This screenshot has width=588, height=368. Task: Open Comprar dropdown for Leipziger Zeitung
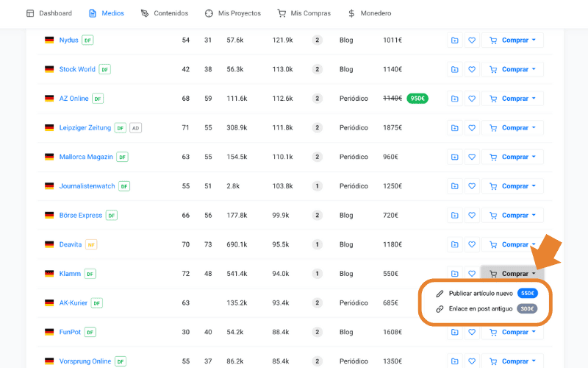(x=512, y=128)
